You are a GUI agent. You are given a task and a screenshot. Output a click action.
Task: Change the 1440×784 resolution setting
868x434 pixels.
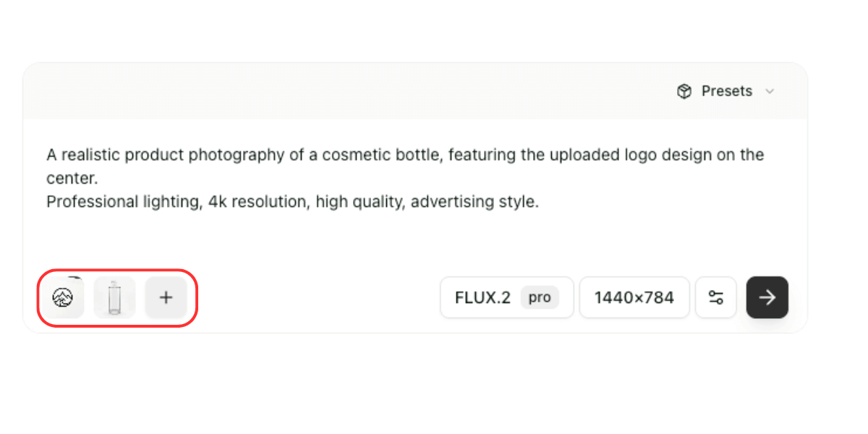coord(634,297)
